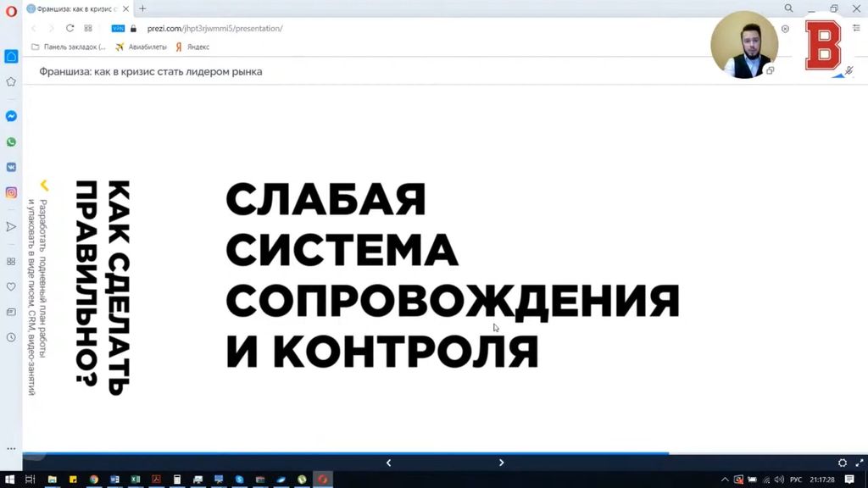Open VK messenger in sidebar

point(11,167)
